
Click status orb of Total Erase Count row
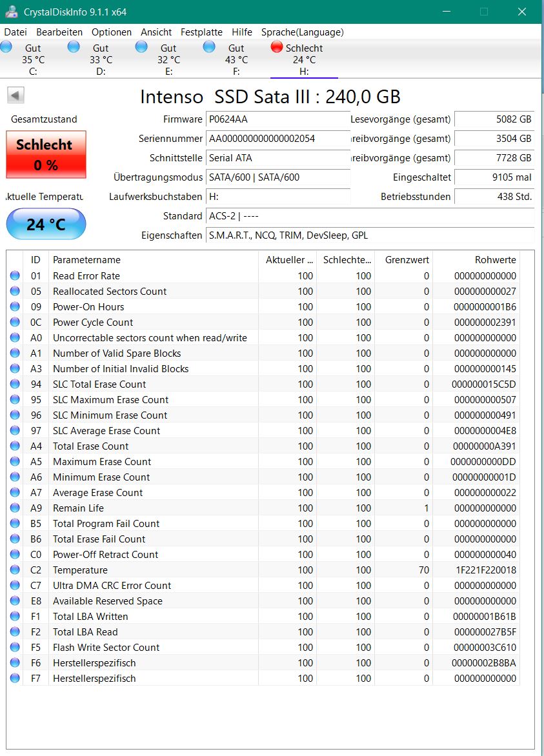[x=15, y=446]
